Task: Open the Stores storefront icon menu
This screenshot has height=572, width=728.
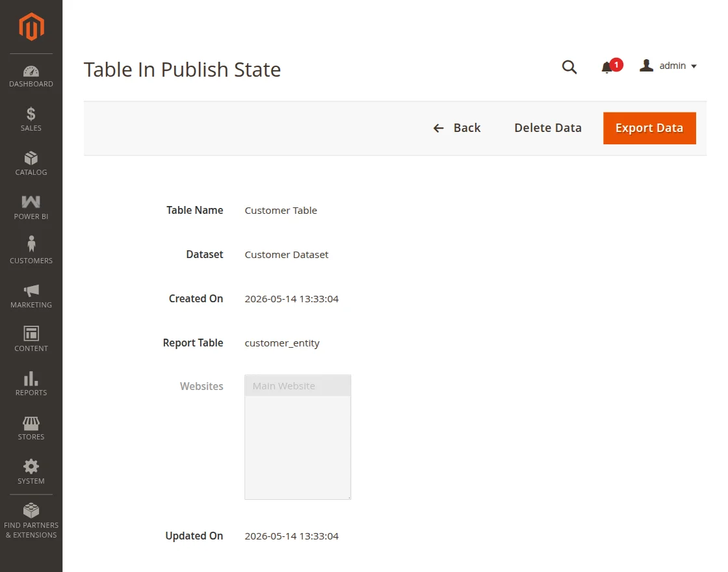Action: click(31, 423)
